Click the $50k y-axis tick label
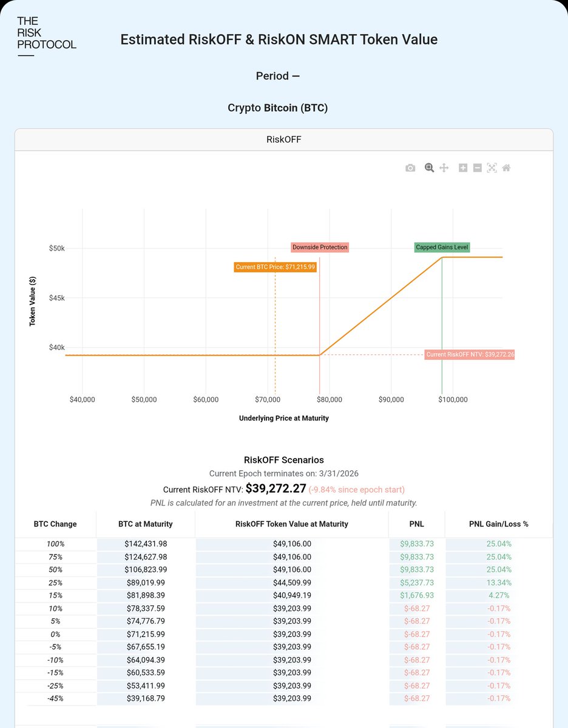568x728 pixels. point(56,249)
